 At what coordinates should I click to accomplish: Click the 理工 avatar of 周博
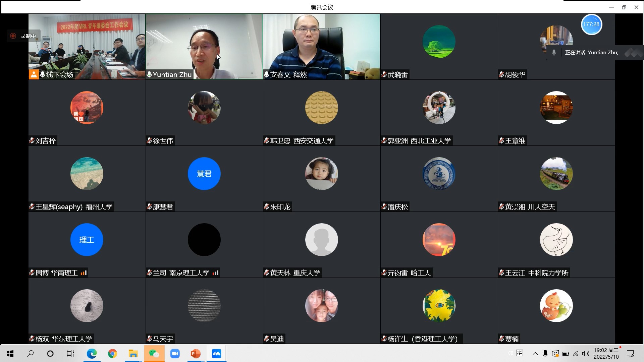coord(87,240)
